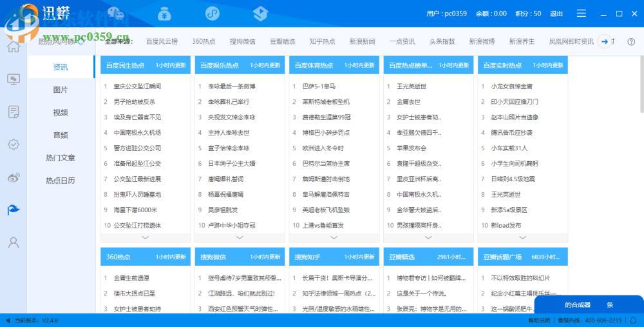Filter by source 360热点

pyautogui.click(x=204, y=41)
